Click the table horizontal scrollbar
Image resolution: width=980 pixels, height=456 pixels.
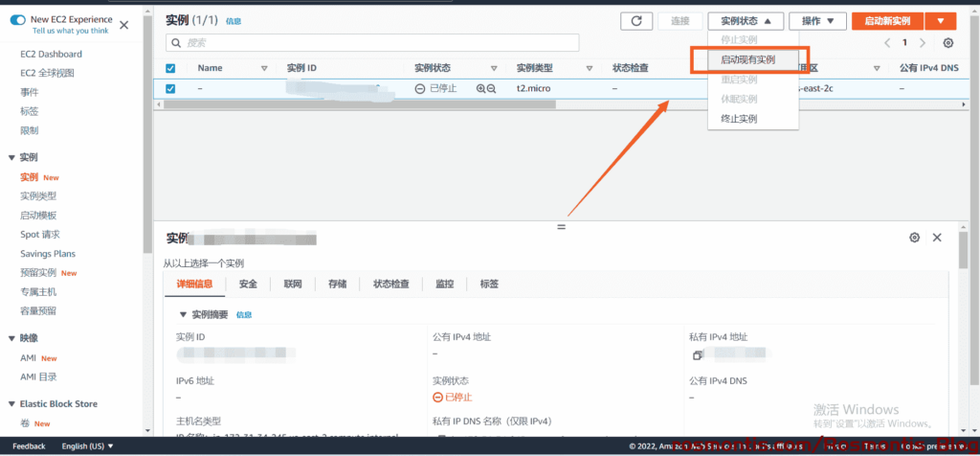click(x=360, y=104)
